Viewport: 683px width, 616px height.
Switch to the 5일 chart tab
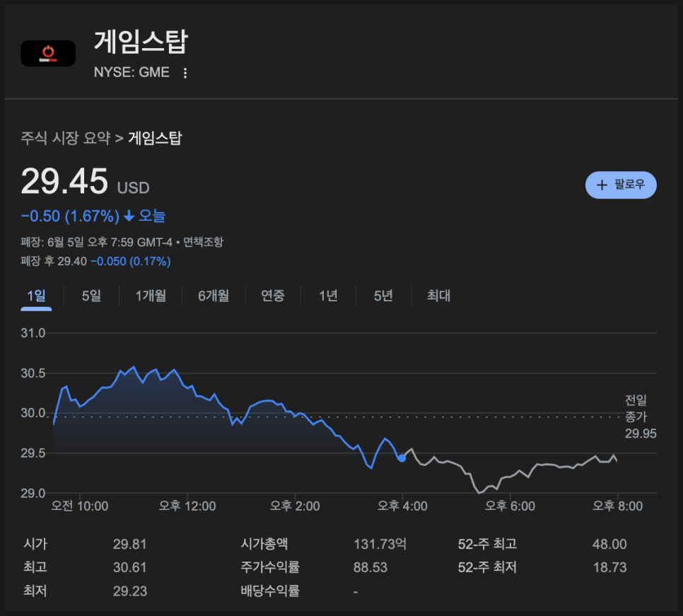pos(91,296)
